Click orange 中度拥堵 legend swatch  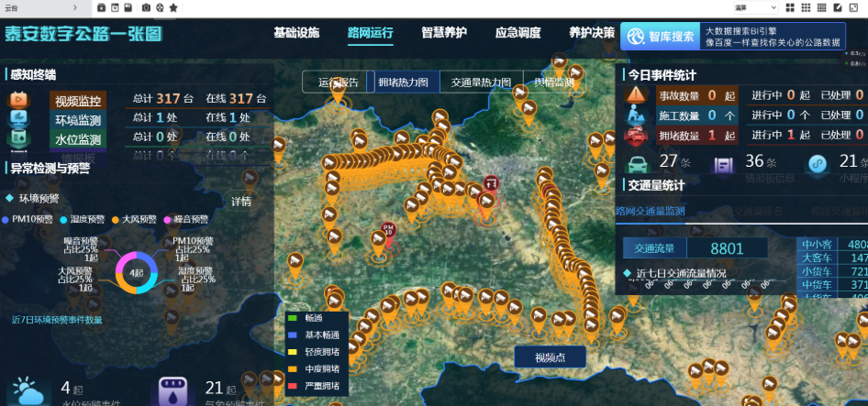coord(294,368)
